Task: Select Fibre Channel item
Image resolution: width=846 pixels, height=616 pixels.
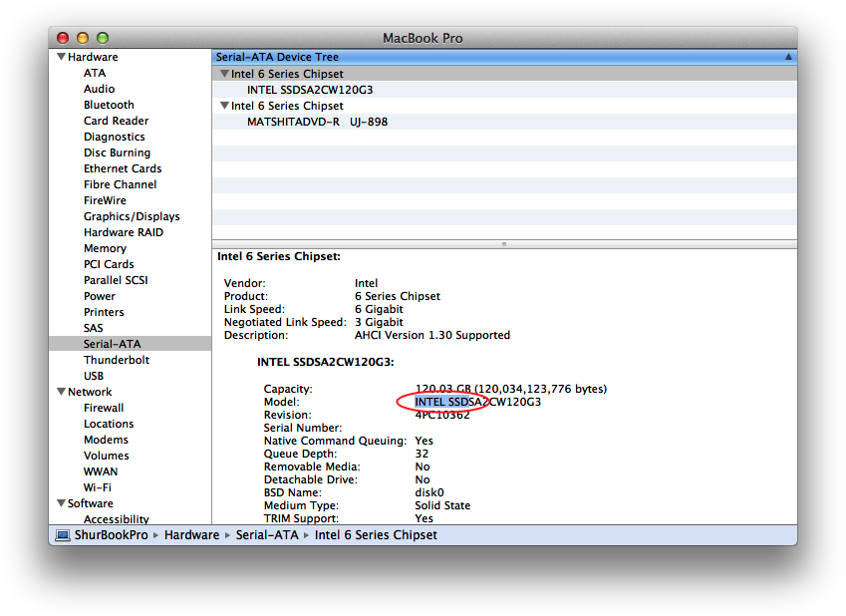Action: pyautogui.click(x=120, y=184)
